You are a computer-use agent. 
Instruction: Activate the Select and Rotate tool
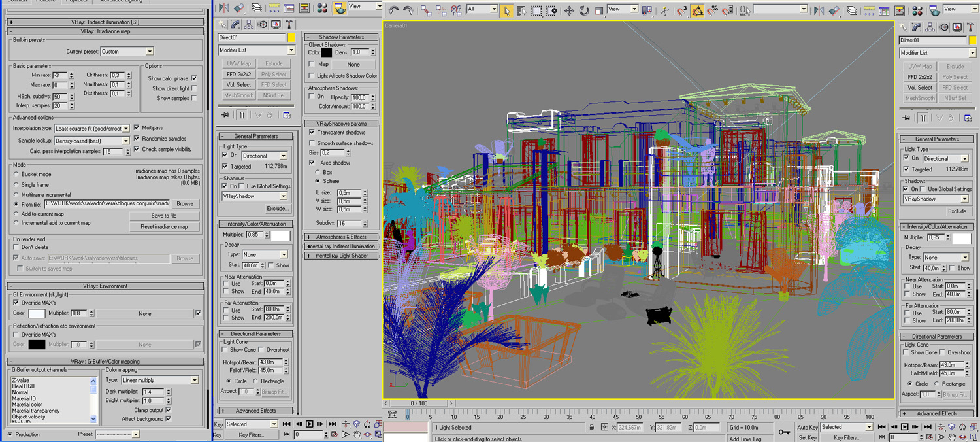tap(584, 10)
